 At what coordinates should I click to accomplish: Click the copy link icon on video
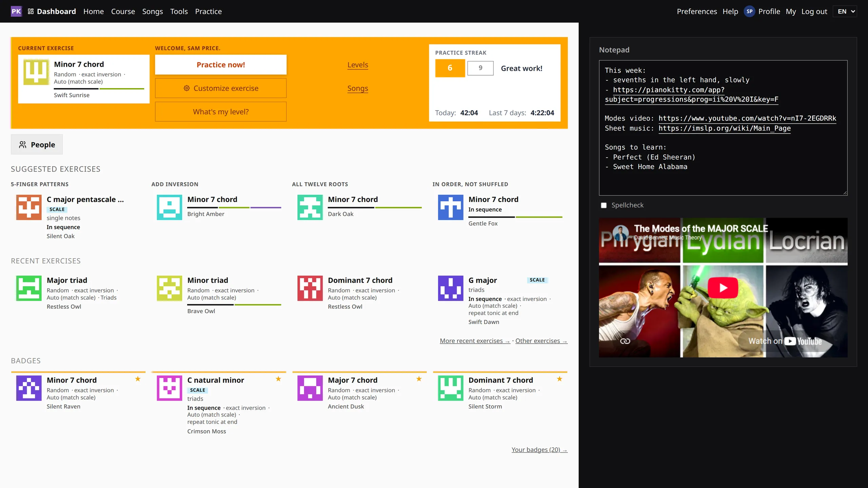(x=625, y=341)
